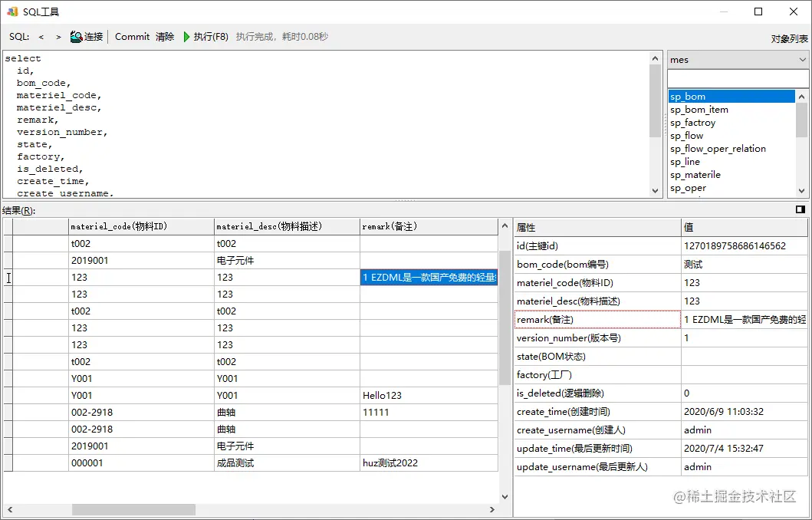The height and width of the screenshot is (520, 812).
Task: Toggle the result panel maximize square icon
Action: tap(800, 209)
